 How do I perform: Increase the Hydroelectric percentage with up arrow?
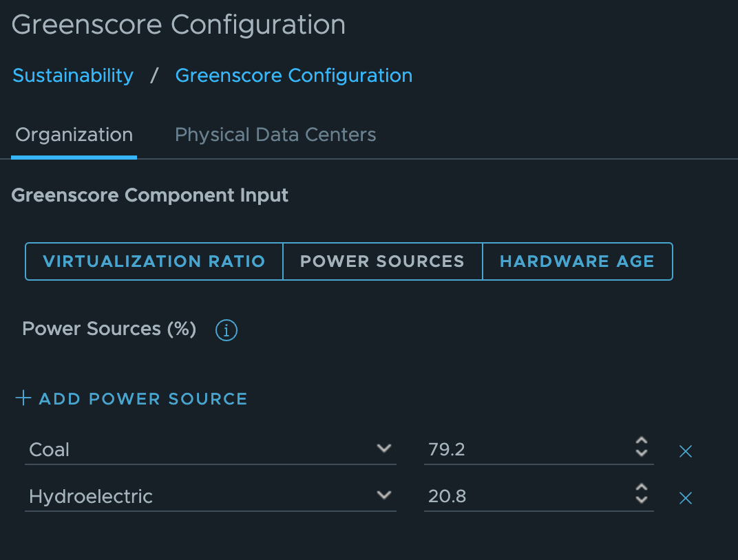tap(642, 488)
